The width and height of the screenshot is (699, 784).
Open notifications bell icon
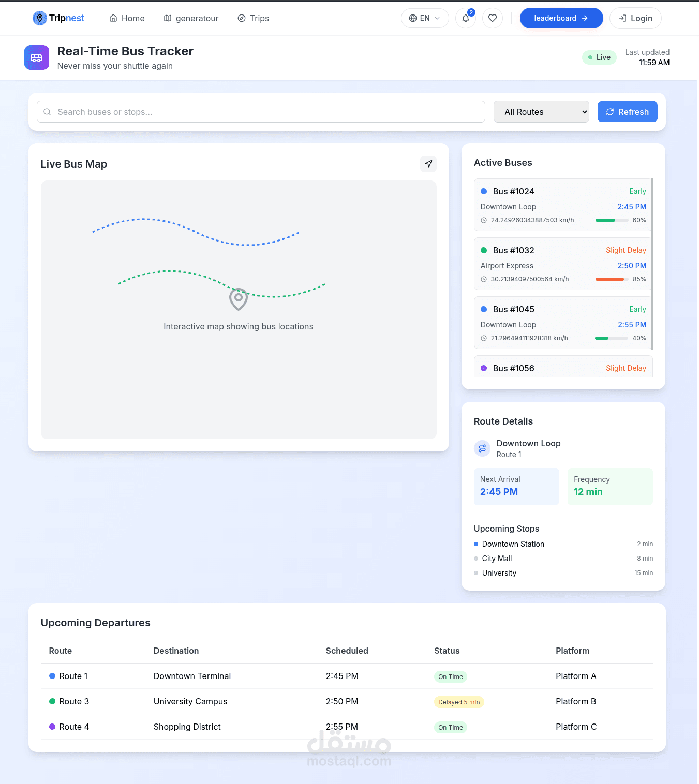tap(466, 18)
